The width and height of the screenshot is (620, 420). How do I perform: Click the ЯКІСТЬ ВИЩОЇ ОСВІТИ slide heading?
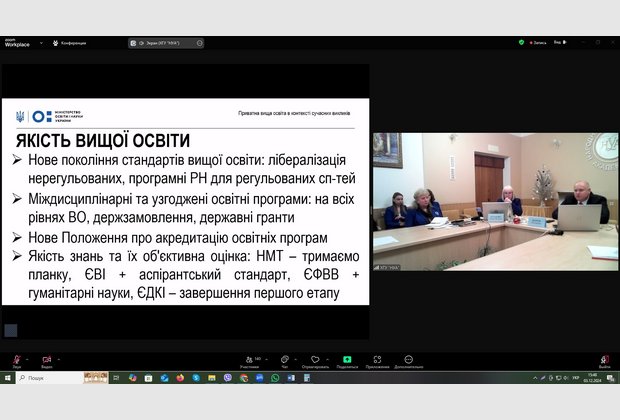[x=103, y=141]
